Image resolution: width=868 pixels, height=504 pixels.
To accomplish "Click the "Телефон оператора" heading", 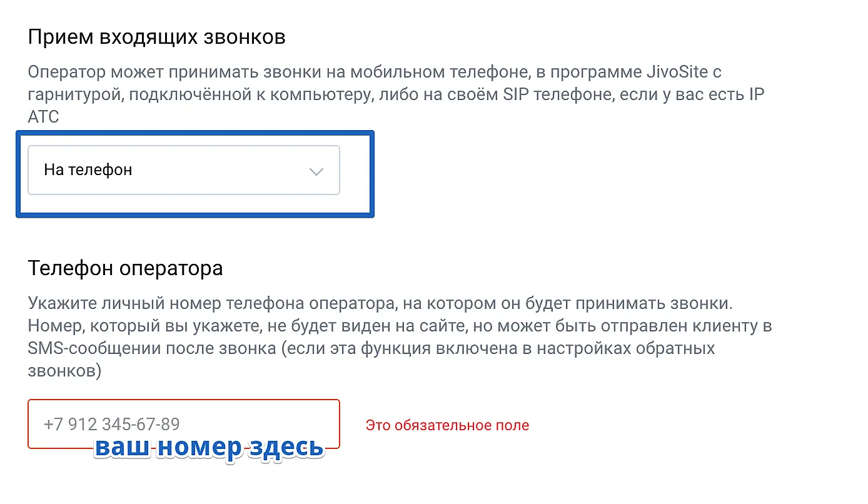I will pos(125,268).
